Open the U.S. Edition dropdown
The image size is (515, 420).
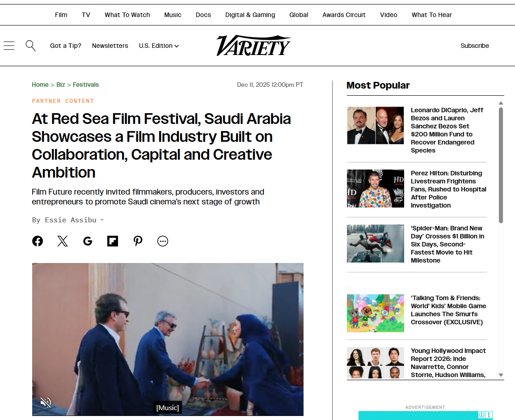click(159, 46)
